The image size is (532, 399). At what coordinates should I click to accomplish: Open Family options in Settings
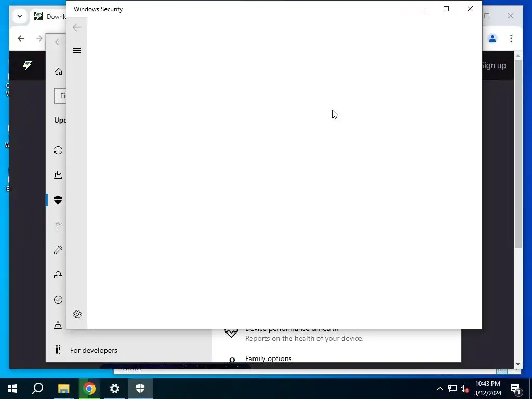tap(269, 358)
